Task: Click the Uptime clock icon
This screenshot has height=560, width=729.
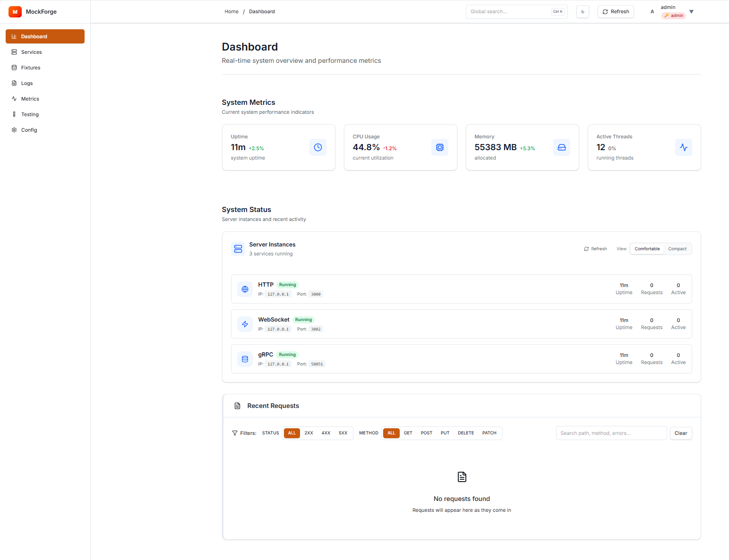Action: pos(318,147)
